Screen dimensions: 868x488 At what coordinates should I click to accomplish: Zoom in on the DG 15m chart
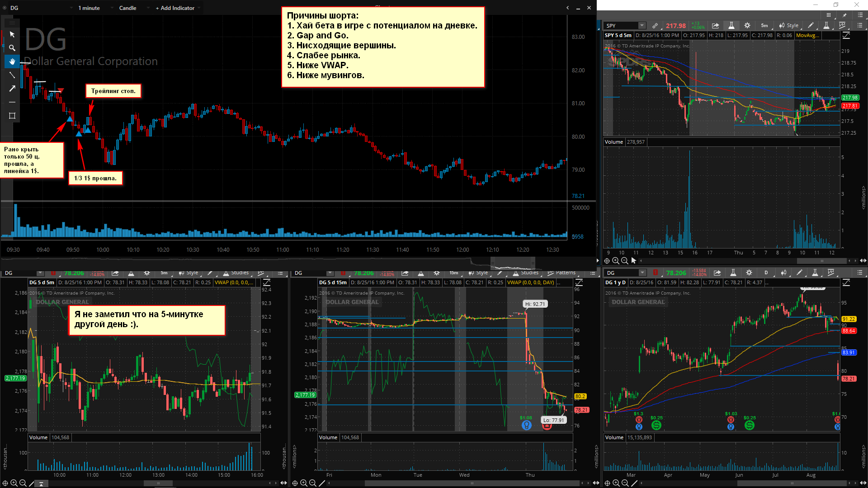[304, 483]
